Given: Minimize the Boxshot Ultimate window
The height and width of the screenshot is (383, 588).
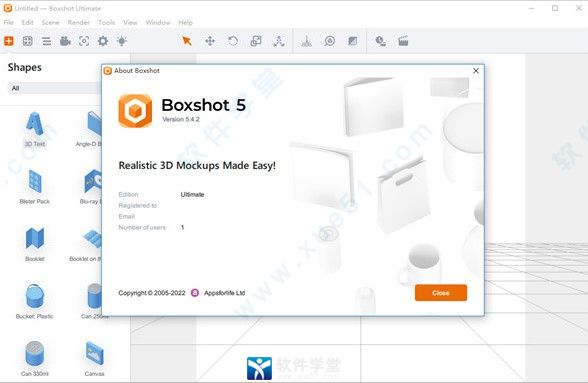Looking at the screenshot, I should click(x=531, y=8).
